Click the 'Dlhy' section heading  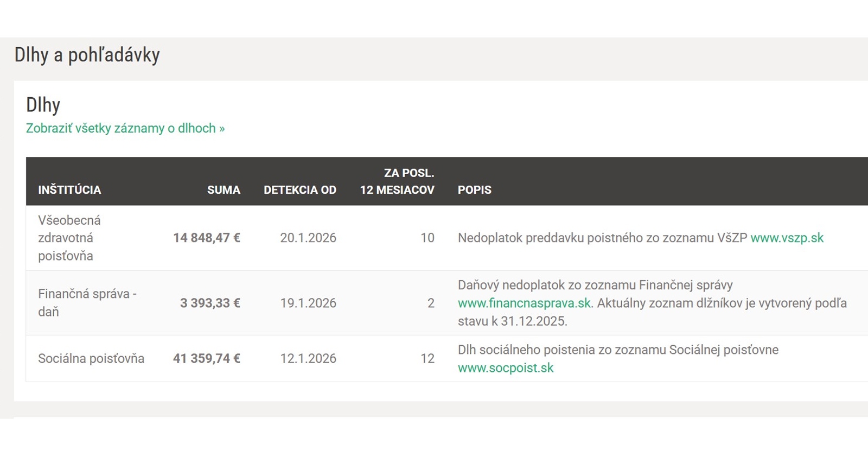tap(43, 105)
